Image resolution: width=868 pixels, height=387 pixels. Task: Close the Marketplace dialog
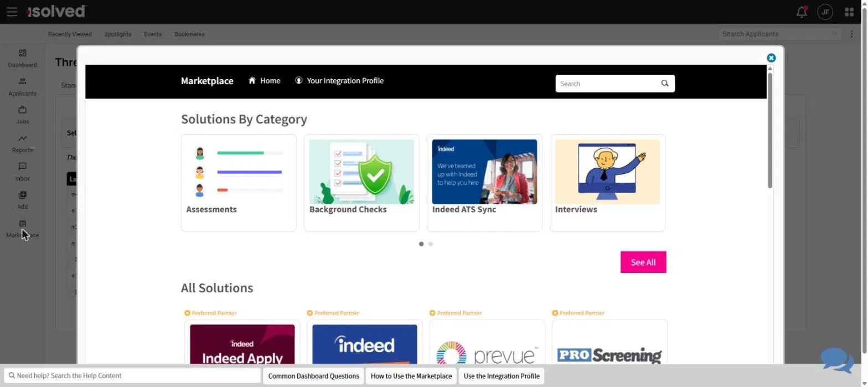tap(771, 58)
